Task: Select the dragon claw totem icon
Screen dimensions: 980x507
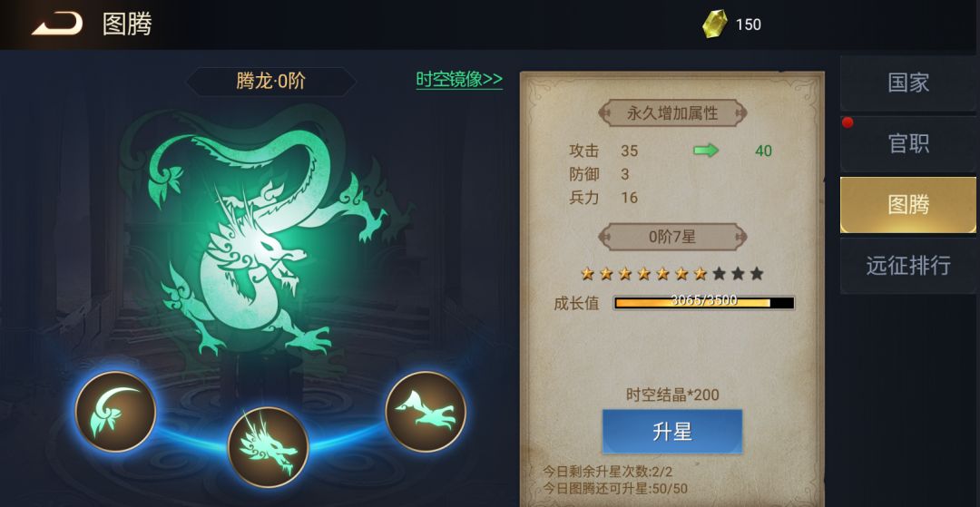Action: click(x=426, y=412)
